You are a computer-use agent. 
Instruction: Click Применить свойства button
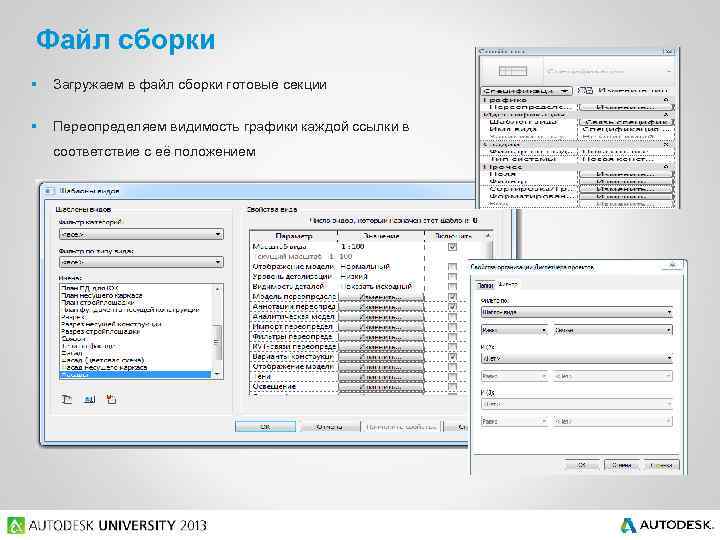tap(401, 427)
